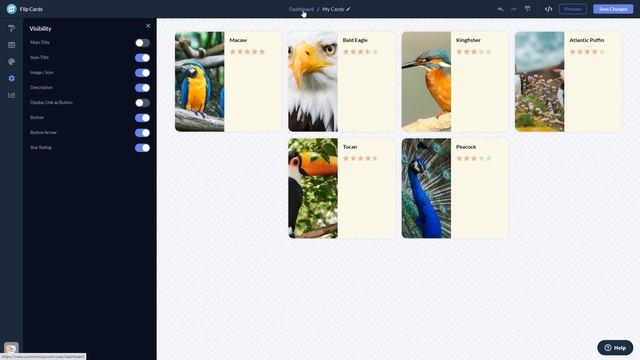Click the Visibility panel heading
640x360 pixels.
click(40, 29)
